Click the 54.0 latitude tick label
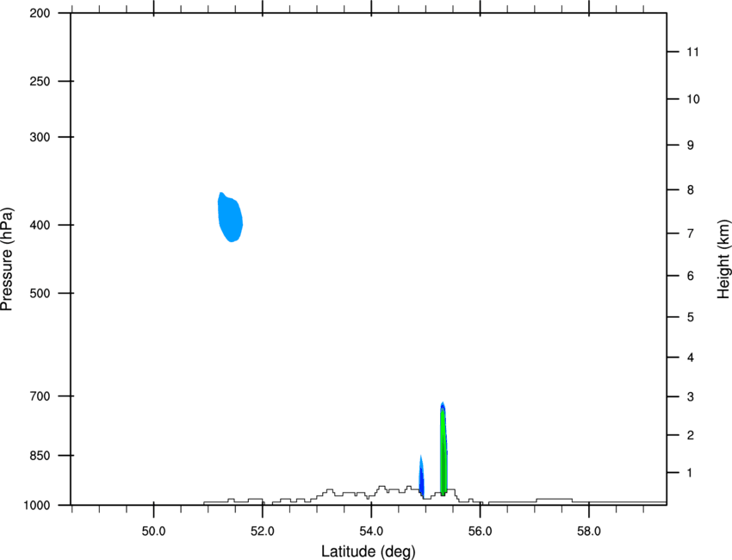Viewport: 732px width, 560px height. (372, 532)
